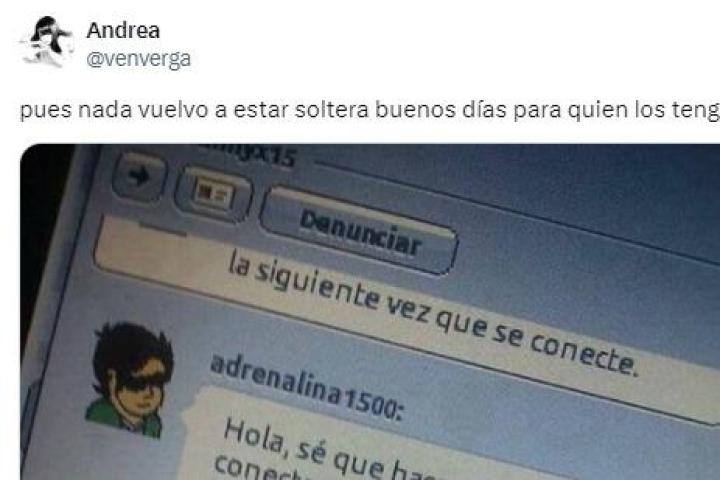The width and height of the screenshot is (720, 480).
Task: Select the adrenalina1500 username label
Action: coord(305,388)
